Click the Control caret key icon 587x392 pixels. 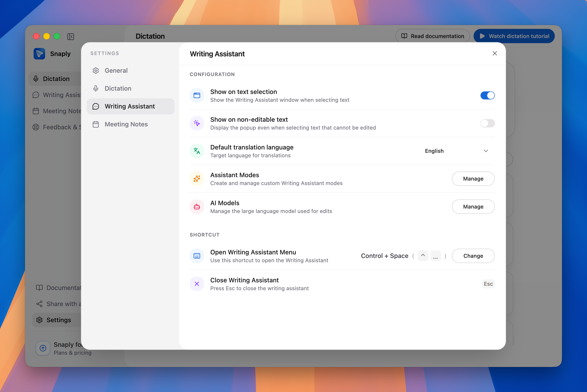pyautogui.click(x=423, y=256)
